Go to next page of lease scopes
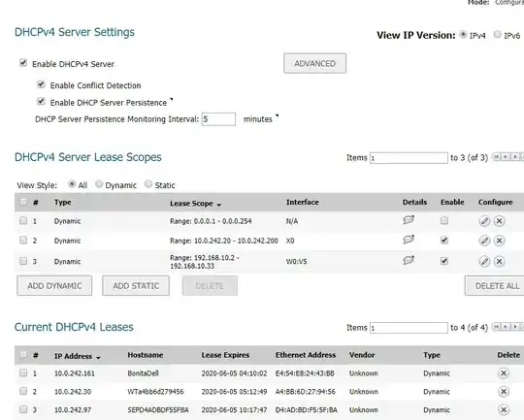 pos(515,157)
